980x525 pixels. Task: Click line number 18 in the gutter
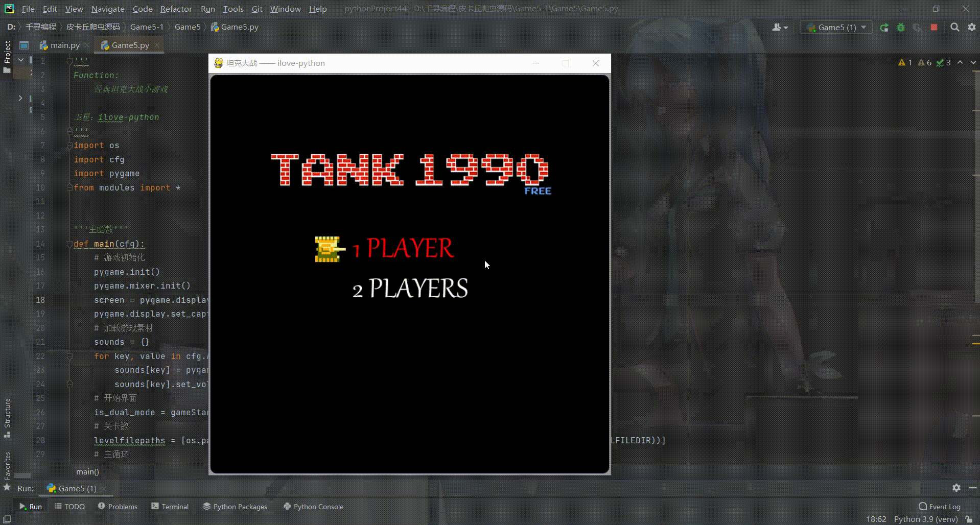click(40, 300)
